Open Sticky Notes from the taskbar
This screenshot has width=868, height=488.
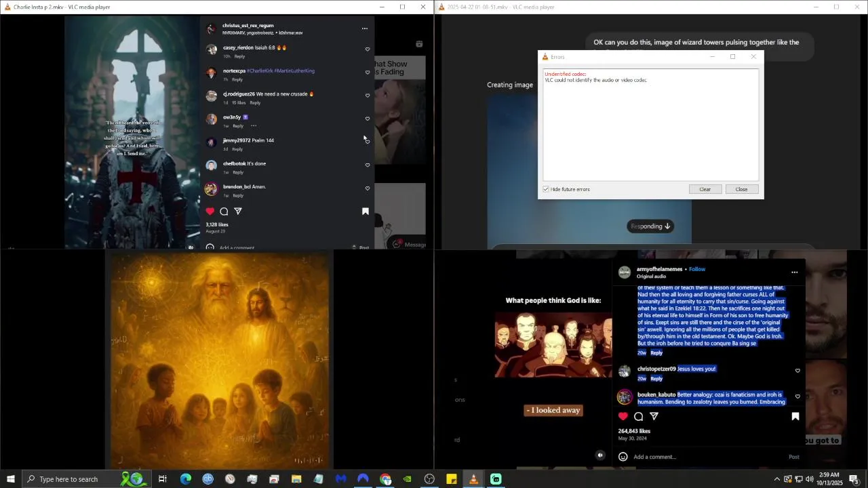click(x=452, y=479)
